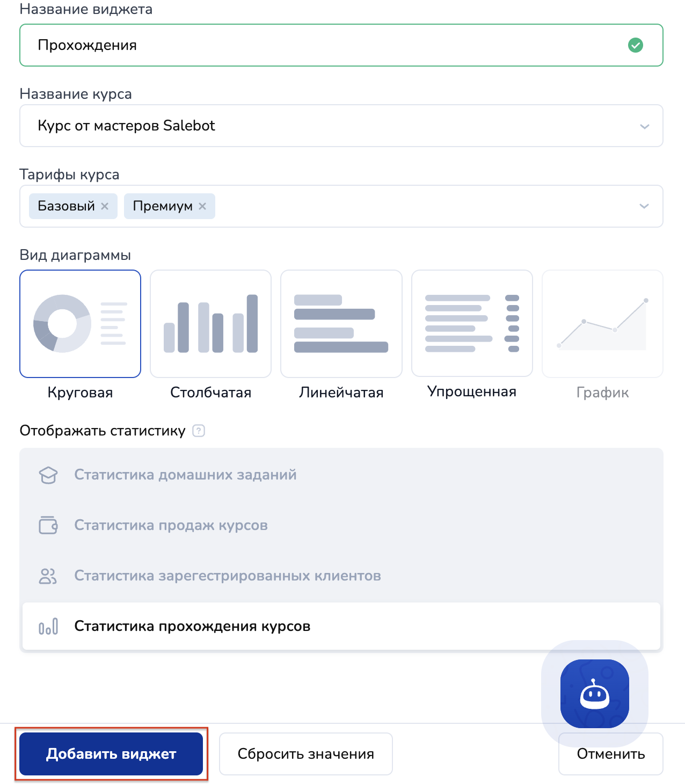Viewport: 685px width, 784px height.
Task: Open the Salebot chatbot assistant icon
Action: click(x=594, y=693)
